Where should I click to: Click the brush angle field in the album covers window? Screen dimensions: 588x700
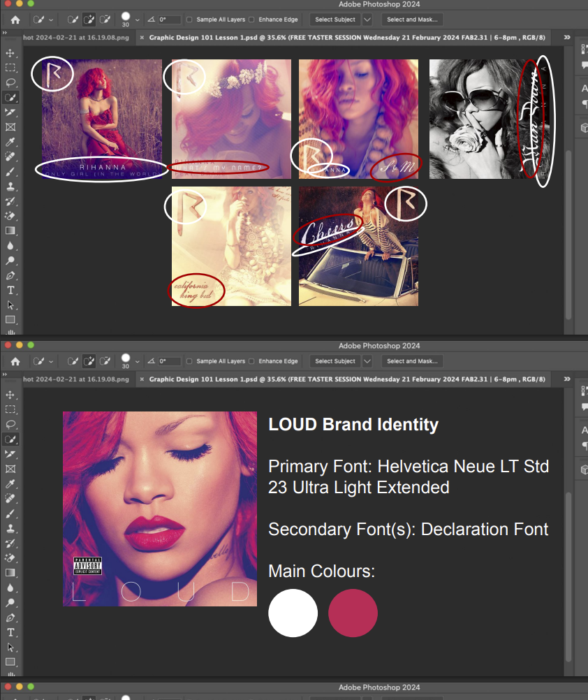tap(170, 20)
